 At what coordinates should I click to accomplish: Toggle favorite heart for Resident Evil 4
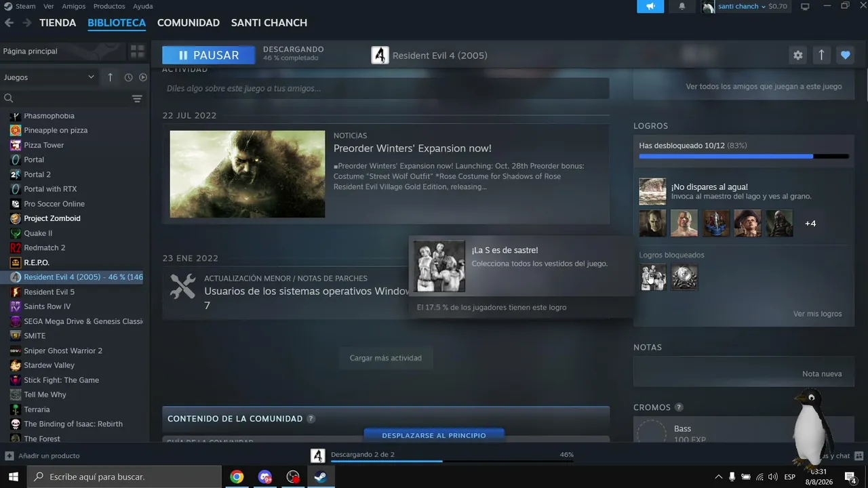point(845,56)
